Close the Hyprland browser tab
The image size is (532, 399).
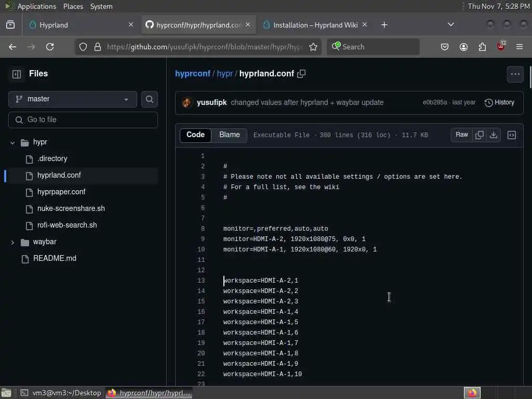tap(131, 25)
